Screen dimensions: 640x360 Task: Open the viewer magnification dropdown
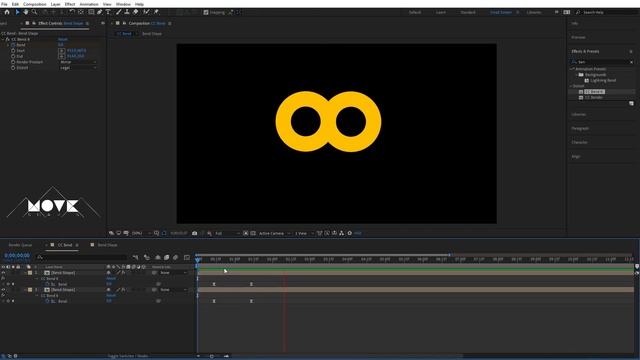click(141, 233)
